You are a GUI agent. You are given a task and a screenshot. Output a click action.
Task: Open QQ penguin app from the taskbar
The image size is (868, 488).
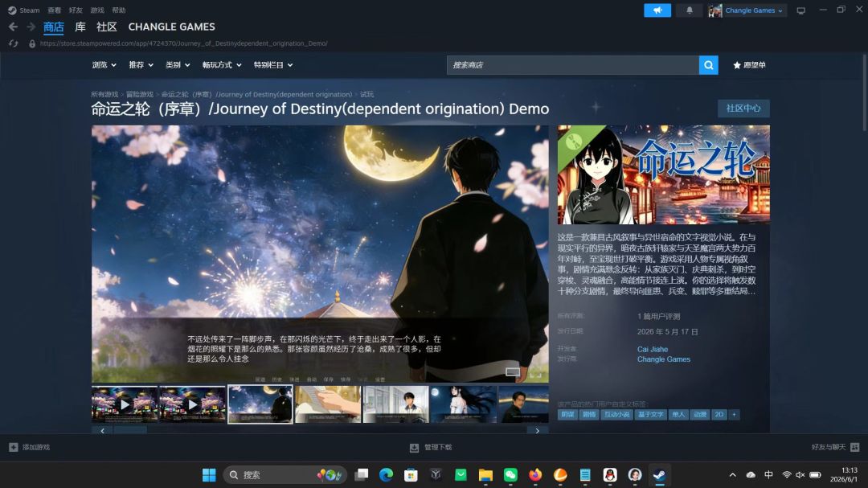tap(610, 474)
